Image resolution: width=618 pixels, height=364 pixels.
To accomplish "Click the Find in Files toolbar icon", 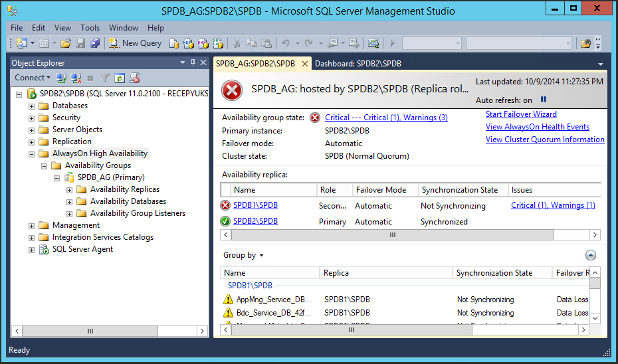I will [x=585, y=43].
